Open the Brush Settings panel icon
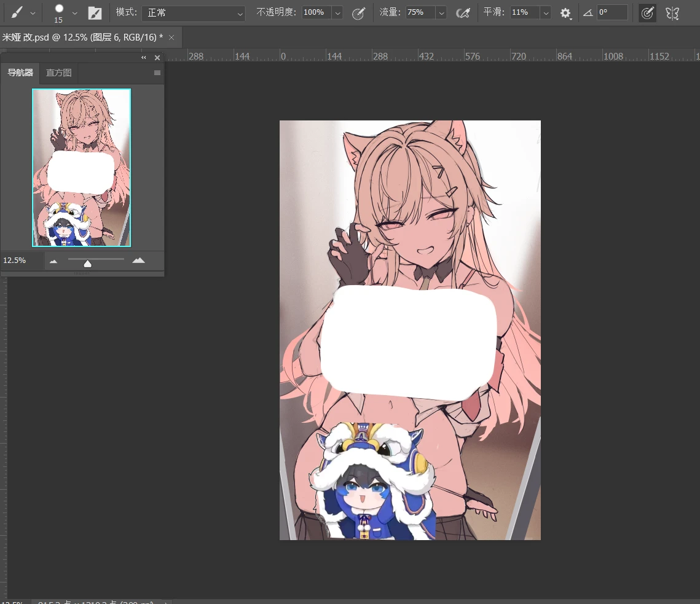 coord(95,13)
